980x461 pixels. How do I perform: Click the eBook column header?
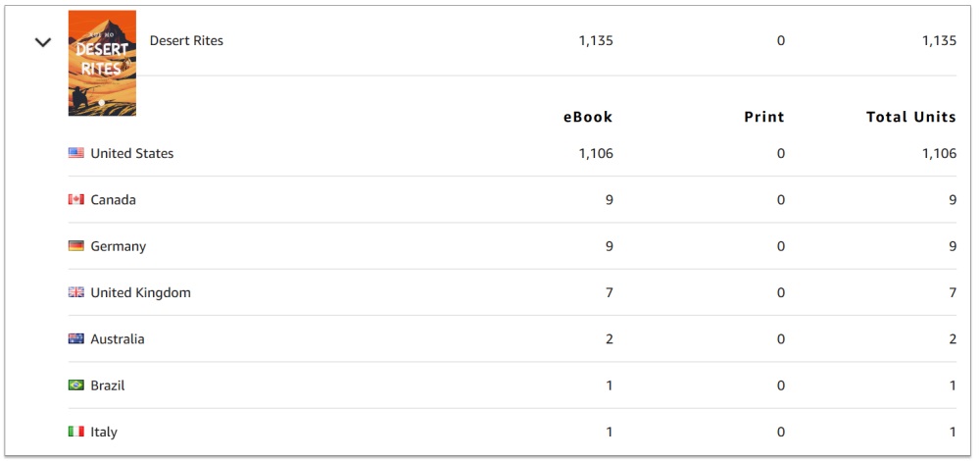click(588, 117)
